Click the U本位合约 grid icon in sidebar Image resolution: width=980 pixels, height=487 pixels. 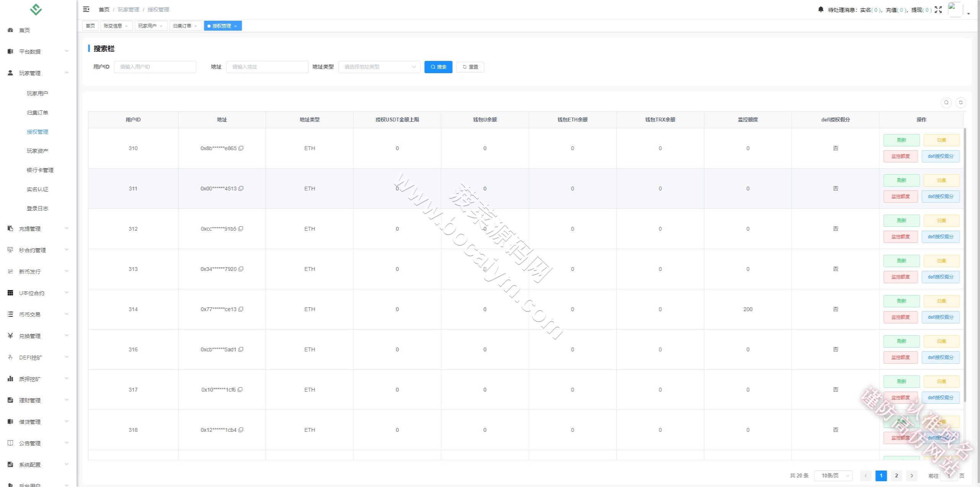coord(10,293)
